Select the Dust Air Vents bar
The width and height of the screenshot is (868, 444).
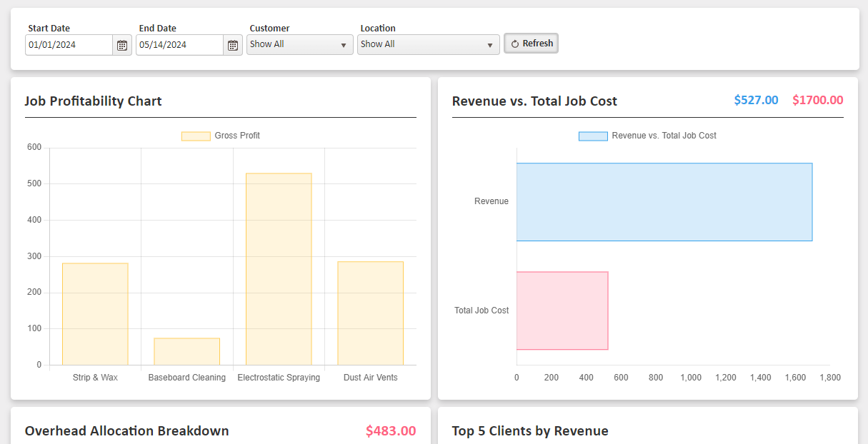[370, 313]
